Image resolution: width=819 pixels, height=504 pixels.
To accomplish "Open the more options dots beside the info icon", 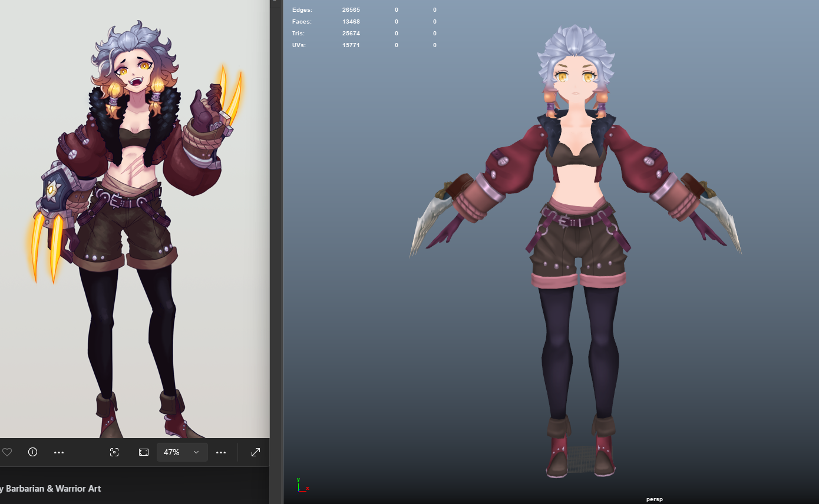I will [59, 452].
